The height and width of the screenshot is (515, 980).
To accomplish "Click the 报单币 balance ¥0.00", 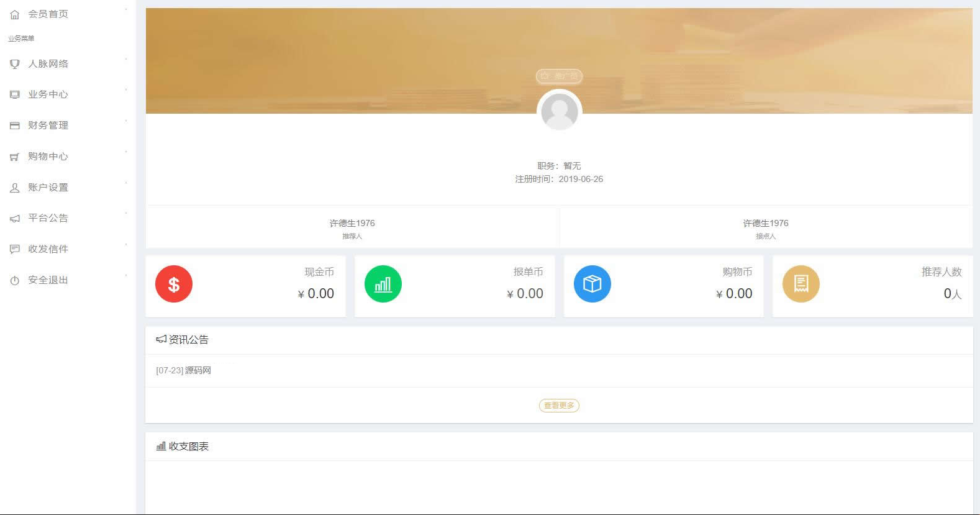I will [x=525, y=293].
